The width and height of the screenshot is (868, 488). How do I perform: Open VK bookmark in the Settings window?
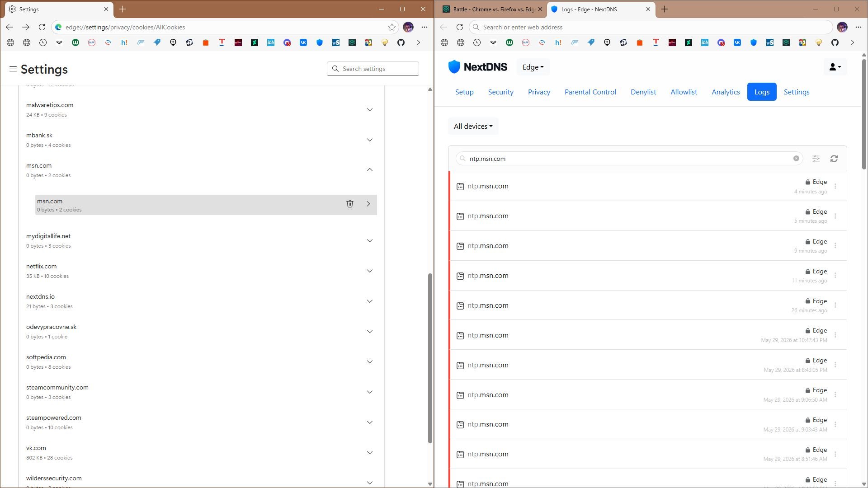pos(303,42)
